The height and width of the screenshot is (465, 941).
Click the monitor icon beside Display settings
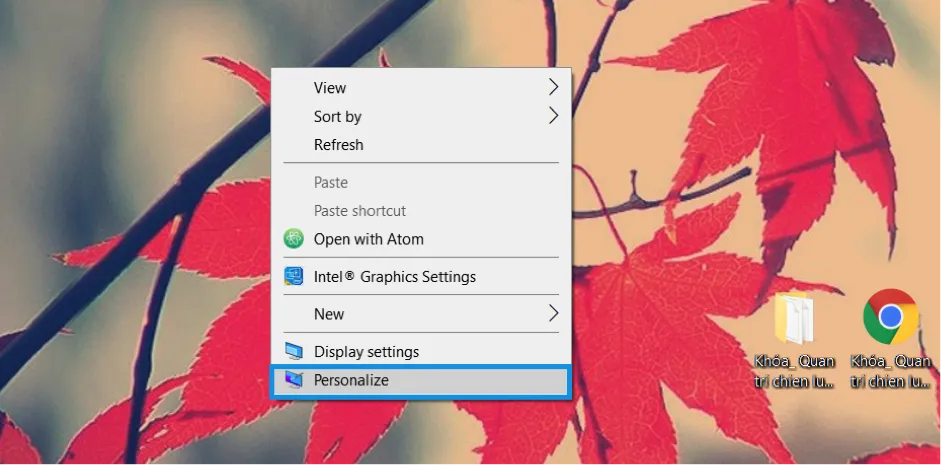coord(294,352)
